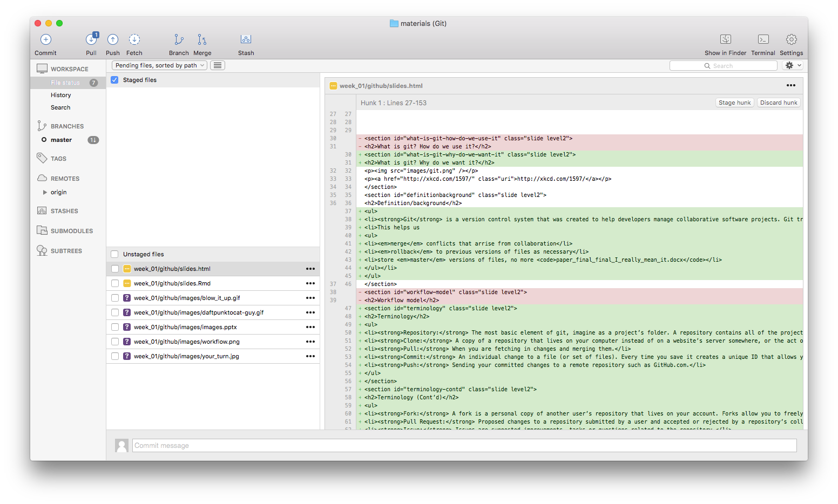Open the Pending files sort dropdown
Image resolution: width=838 pixels, height=504 pixels.
[160, 65]
